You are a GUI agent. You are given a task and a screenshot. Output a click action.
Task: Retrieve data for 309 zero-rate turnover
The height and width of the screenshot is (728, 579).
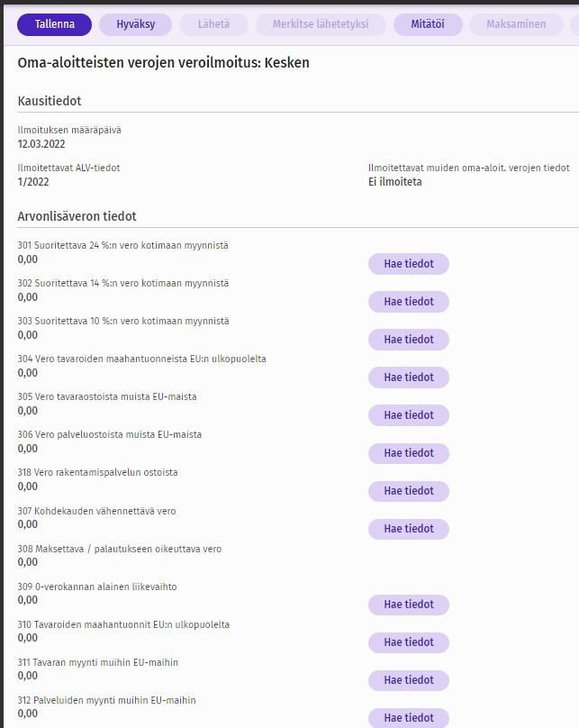pos(409,605)
